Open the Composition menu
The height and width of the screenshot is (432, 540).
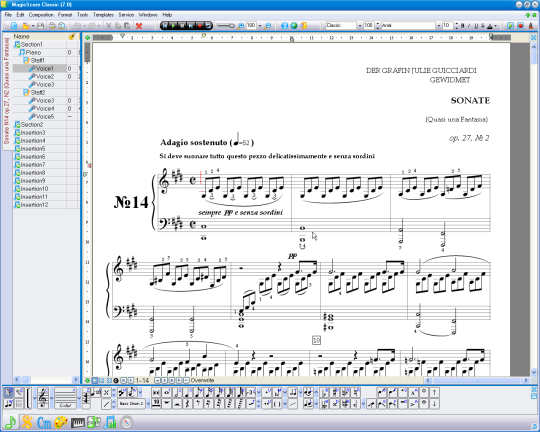point(41,15)
